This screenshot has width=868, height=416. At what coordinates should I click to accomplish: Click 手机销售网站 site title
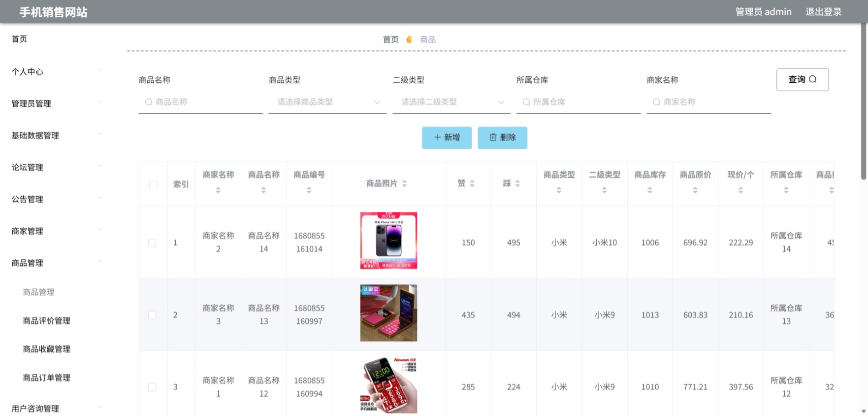53,12
